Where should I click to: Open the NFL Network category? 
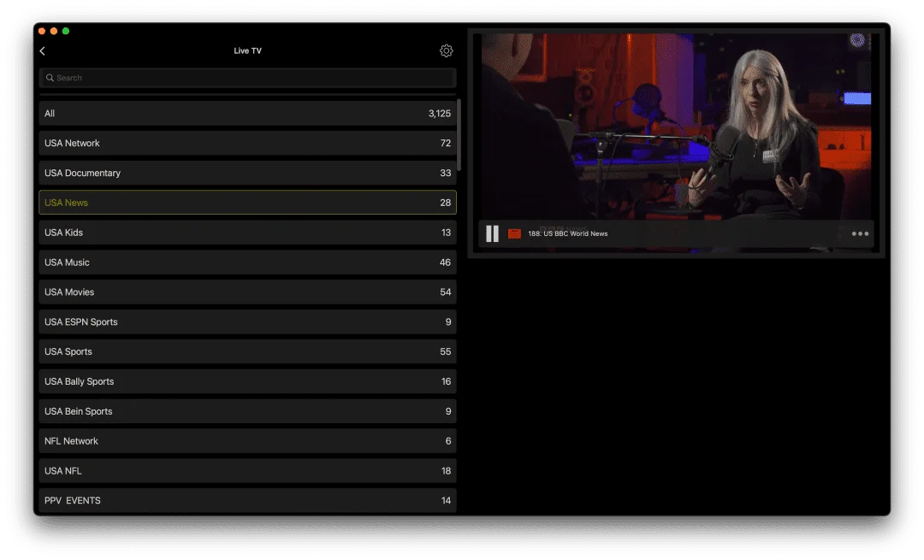(247, 441)
